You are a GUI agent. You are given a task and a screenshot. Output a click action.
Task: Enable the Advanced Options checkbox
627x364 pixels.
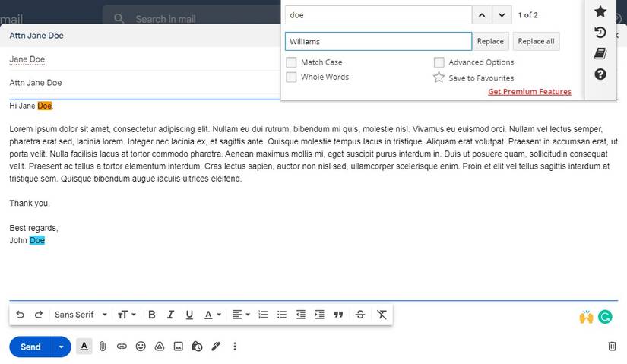439,62
